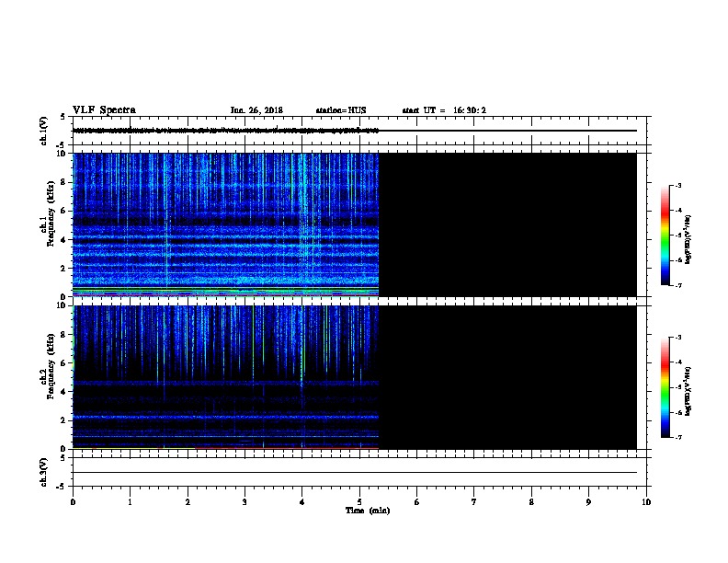Click the "Time (min)" axis label
The width and height of the screenshot is (728, 563).
click(x=368, y=511)
